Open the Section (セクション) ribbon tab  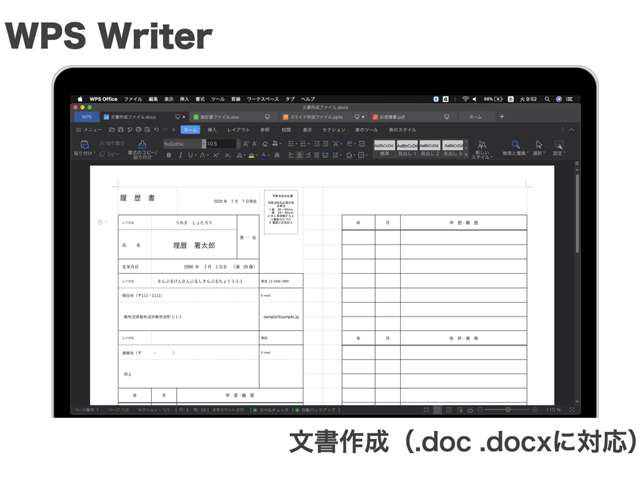(x=334, y=130)
